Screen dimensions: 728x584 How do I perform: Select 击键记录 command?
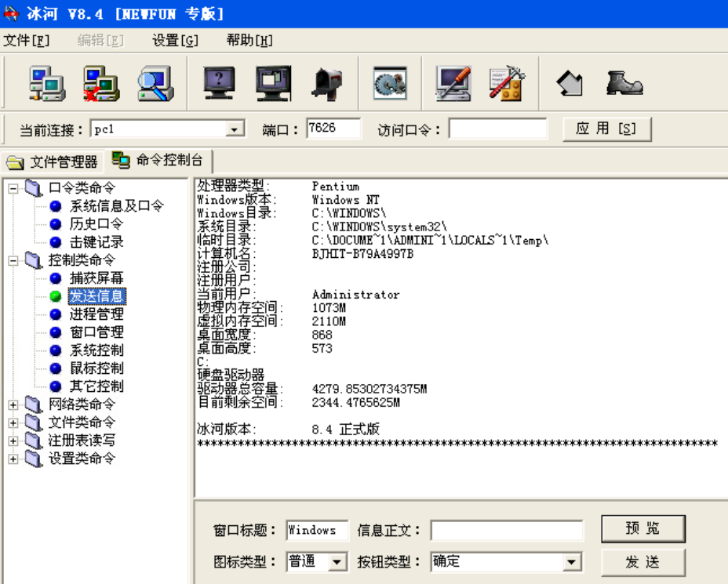coord(96,242)
